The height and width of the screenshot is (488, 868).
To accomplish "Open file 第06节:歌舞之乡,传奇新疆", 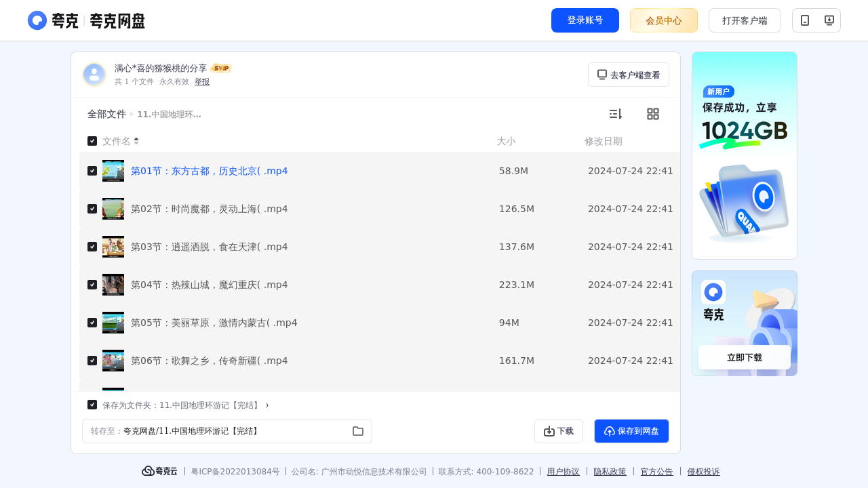I will click(210, 361).
